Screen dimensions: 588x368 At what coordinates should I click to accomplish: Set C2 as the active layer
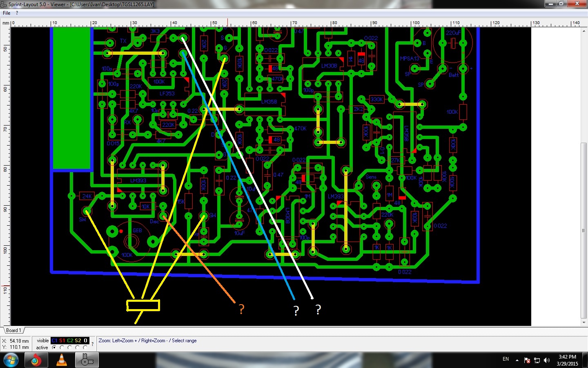(70, 348)
